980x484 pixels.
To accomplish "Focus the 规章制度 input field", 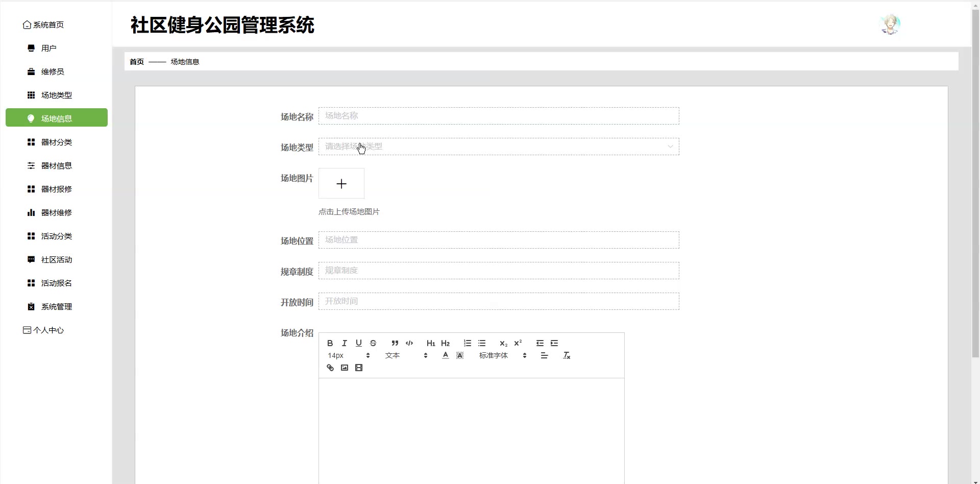I will pos(499,271).
